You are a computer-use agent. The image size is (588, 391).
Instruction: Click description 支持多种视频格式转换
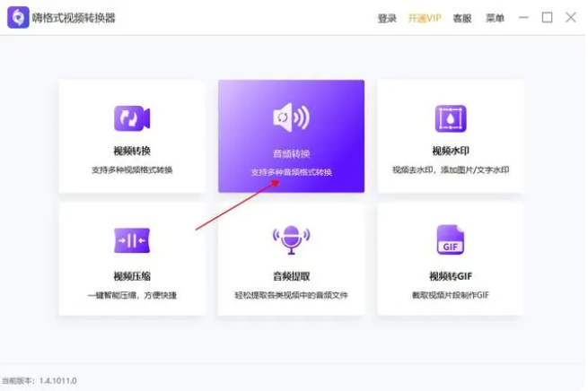[132, 170]
